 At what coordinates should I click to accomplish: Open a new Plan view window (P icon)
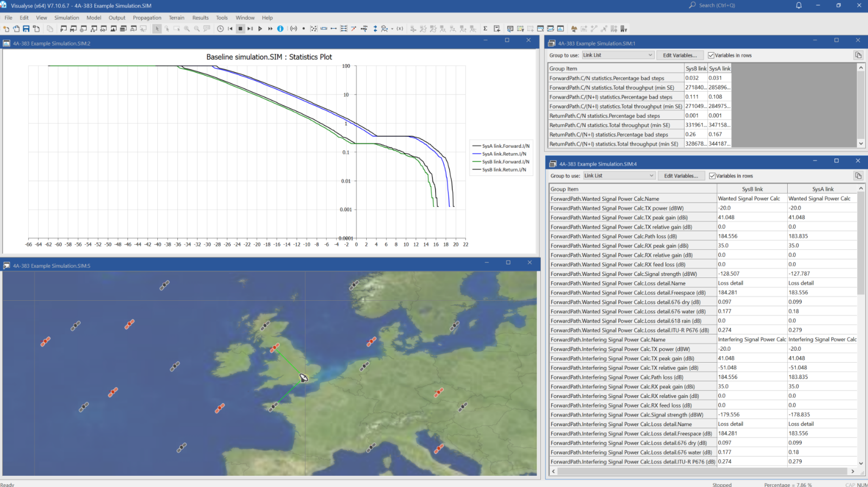(63, 29)
